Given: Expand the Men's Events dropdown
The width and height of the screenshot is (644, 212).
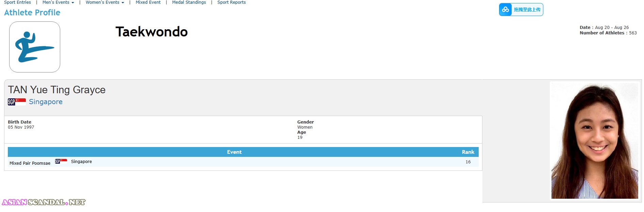Looking at the screenshot, I should [x=58, y=2].
